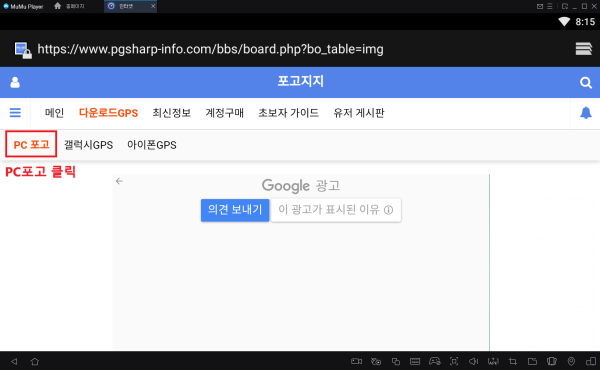Click the fullscreen icon in MuMu Player title bar
Image resolution: width=600 pixels, height=370 pixels.
click(x=565, y=6)
